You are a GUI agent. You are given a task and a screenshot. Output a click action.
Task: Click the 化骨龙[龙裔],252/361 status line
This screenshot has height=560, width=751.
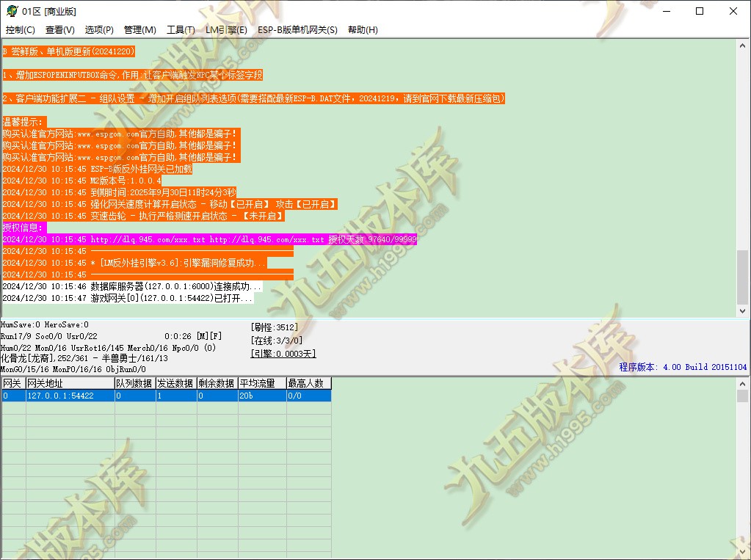coord(84,358)
